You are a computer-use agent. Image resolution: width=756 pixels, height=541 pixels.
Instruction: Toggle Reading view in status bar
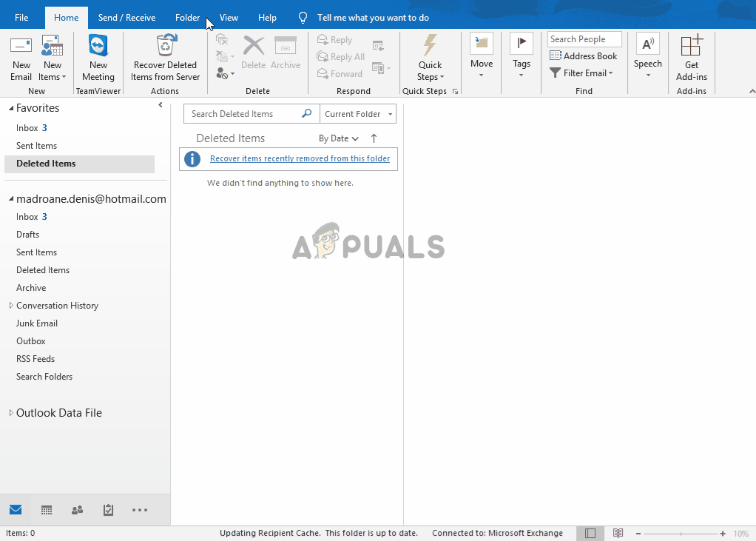pyautogui.click(x=618, y=533)
